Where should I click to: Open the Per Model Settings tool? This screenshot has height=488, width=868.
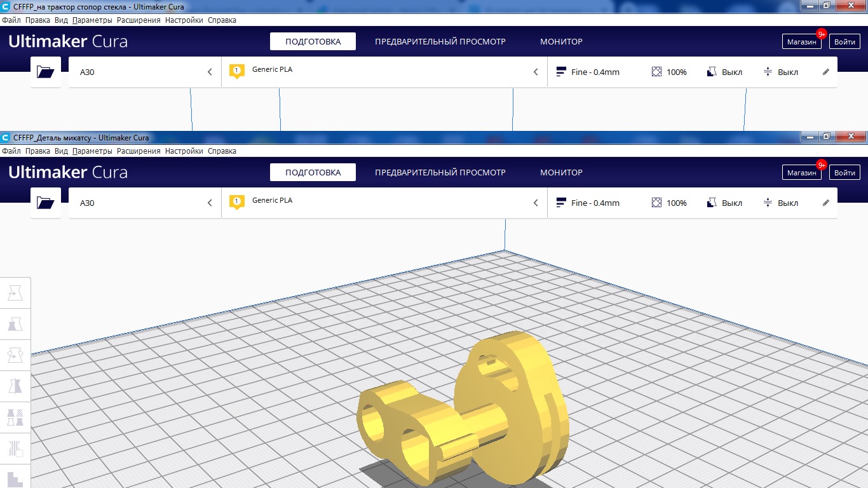(x=15, y=417)
